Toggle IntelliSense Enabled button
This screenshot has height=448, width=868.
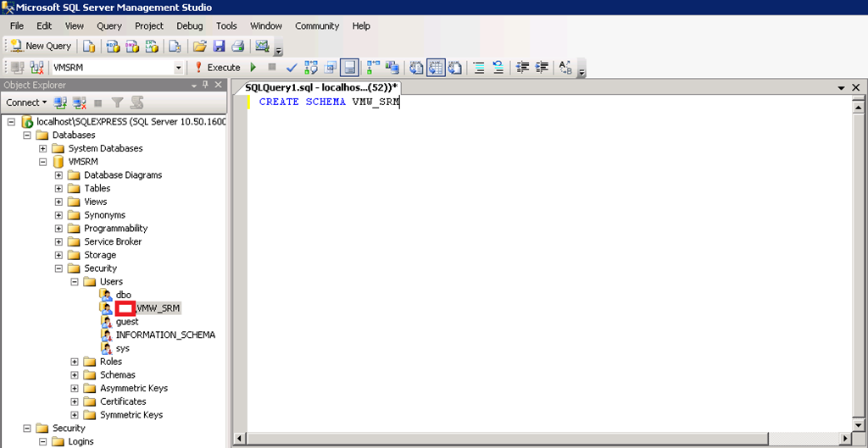(349, 68)
